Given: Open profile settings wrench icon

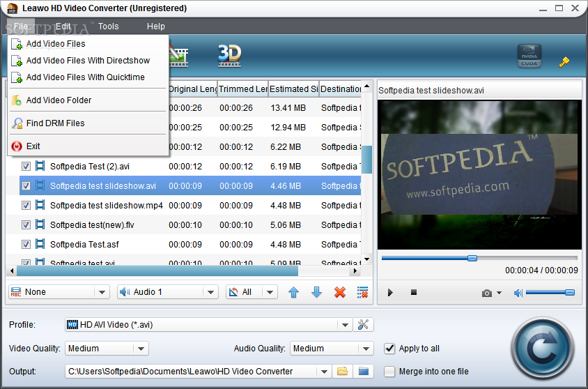Looking at the screenshot, I should pyautogui.click(x=364, y=324).
